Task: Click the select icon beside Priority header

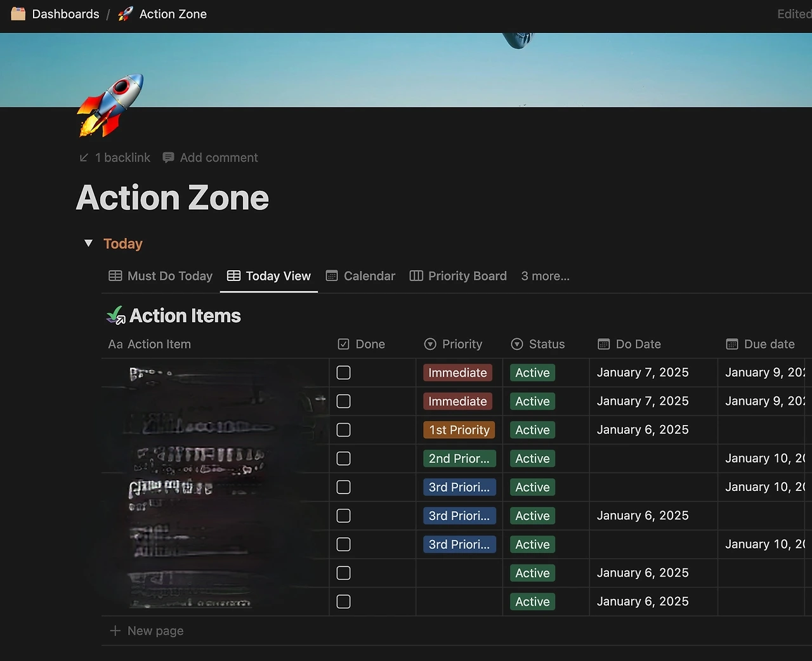Action: (x=430, y=344)
